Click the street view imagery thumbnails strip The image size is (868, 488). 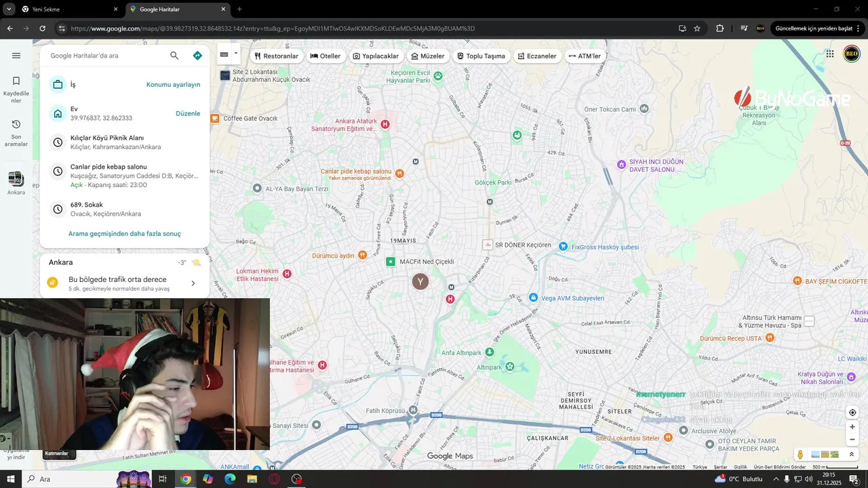tap(825, 454)
